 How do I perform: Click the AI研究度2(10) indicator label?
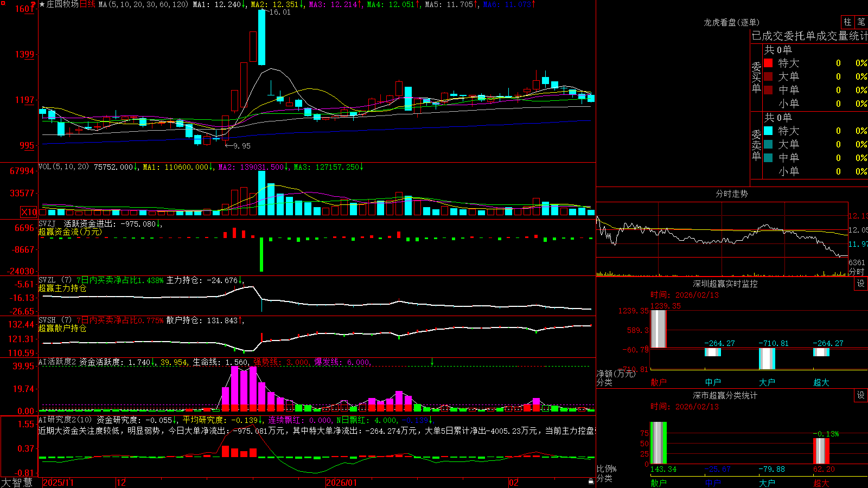[65, 420]
